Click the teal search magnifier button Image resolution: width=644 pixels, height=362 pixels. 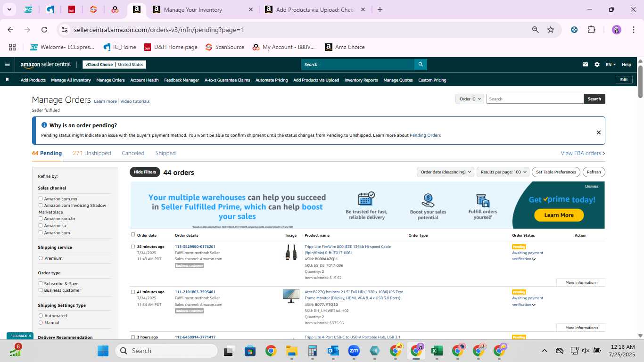point(421,65)
